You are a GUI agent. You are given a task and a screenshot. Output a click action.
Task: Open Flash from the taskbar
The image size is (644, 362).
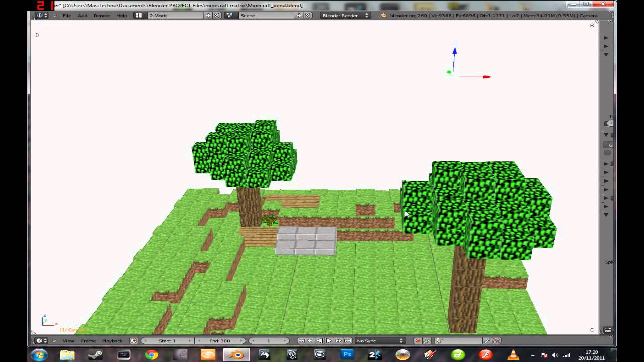(486, 355)
